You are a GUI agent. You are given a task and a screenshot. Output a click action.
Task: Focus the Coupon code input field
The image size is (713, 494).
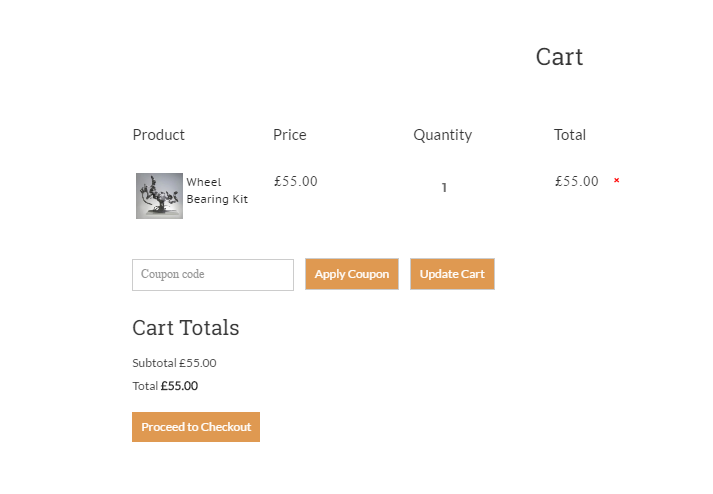[x=213, y=274]
